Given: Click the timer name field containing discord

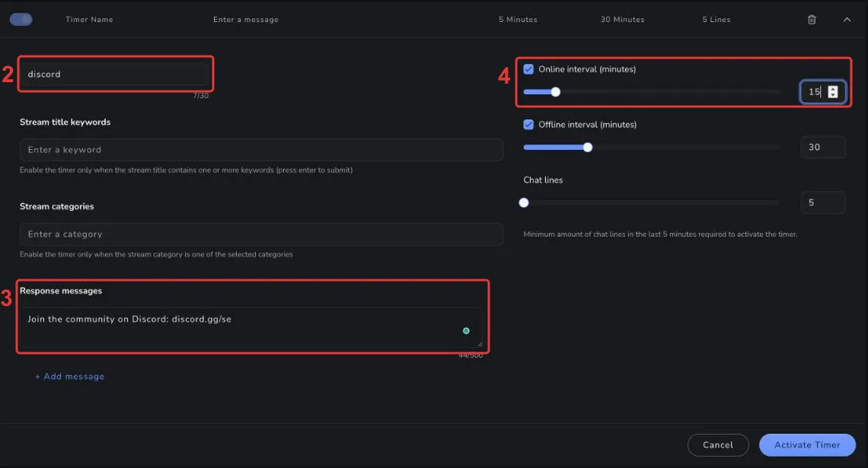Looking at the screenshot, I should (115, 74).
